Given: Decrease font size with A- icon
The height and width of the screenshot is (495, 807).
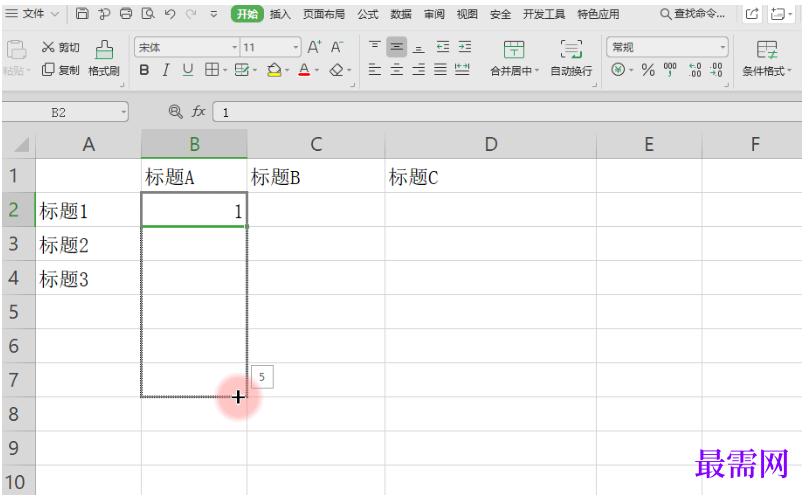Looking at the screenshot, I should pyautogui.click(x=337, y=47).
